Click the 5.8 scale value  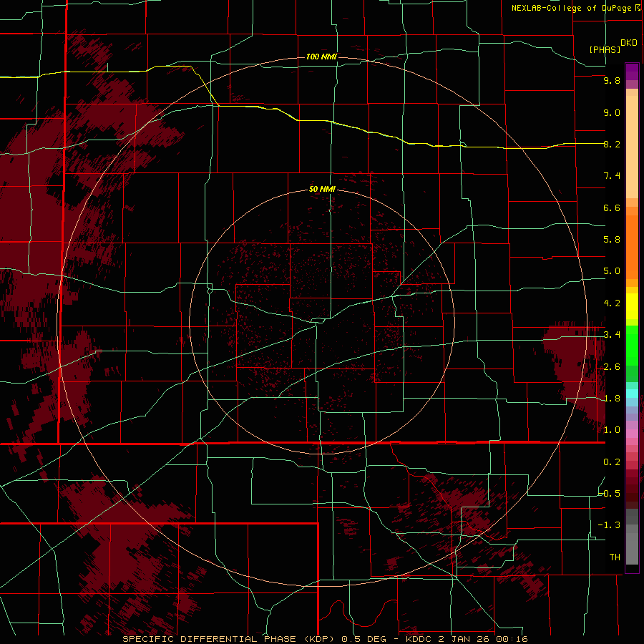pyautogui.click(x=612, y=240)
